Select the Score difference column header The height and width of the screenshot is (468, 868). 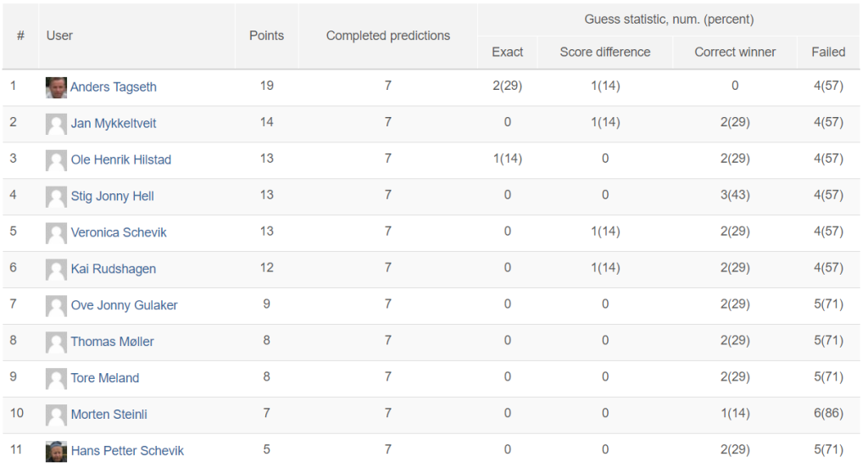tap(605, 52)
